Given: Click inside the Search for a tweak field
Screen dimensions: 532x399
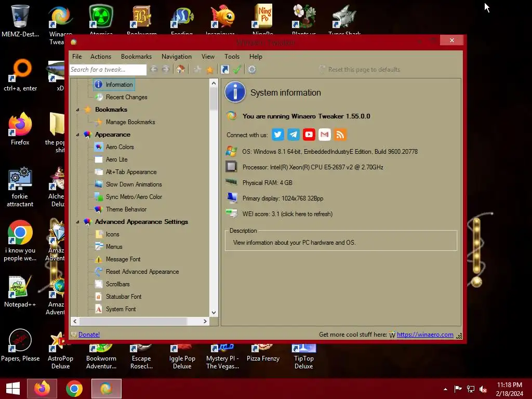Looking at the screenshot, I should point(108,70).
